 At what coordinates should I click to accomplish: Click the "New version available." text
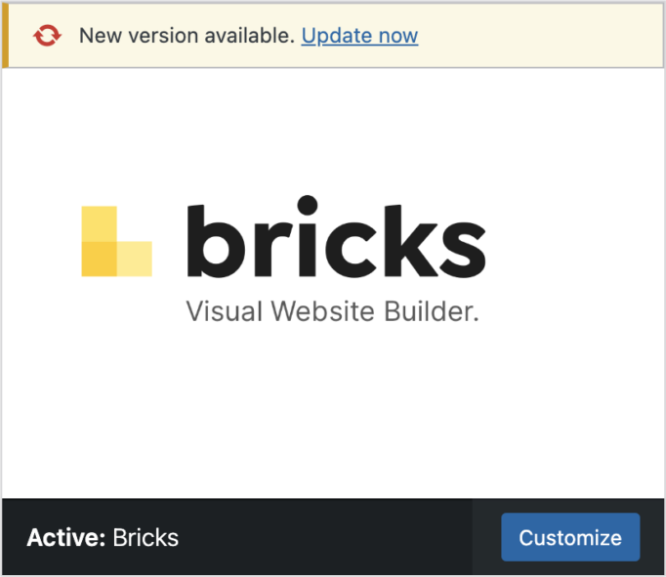187,36
